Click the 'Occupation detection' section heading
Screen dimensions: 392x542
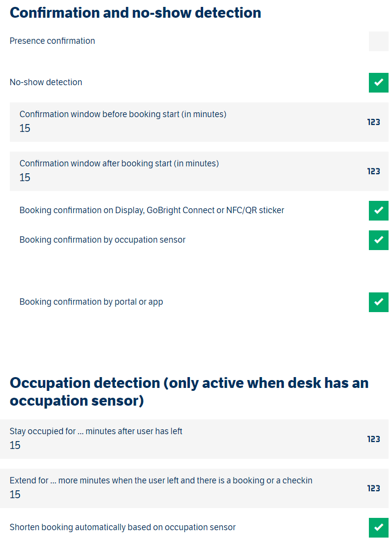pyautogui.click(x=189, y=391)
